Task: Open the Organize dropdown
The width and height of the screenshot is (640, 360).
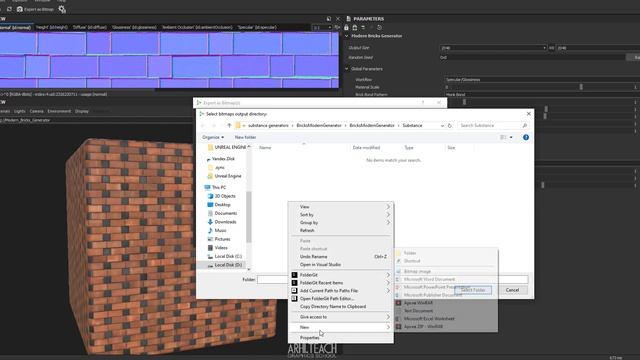Action: pyautogui.click(x=213, y=137)
